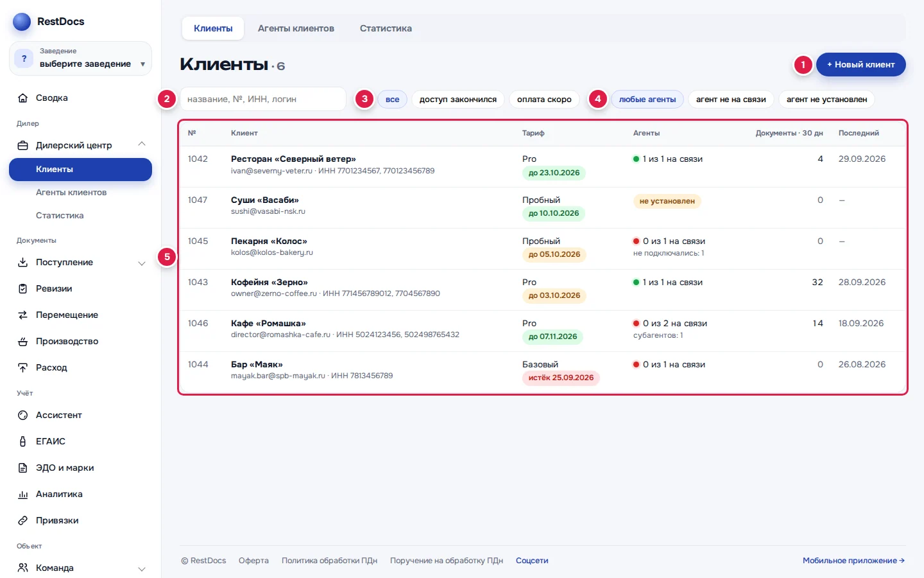The width and height of the screenshot is (924, 578).
Task: Click the Перемещение arrows icon
Action: [x=23, y=315]
